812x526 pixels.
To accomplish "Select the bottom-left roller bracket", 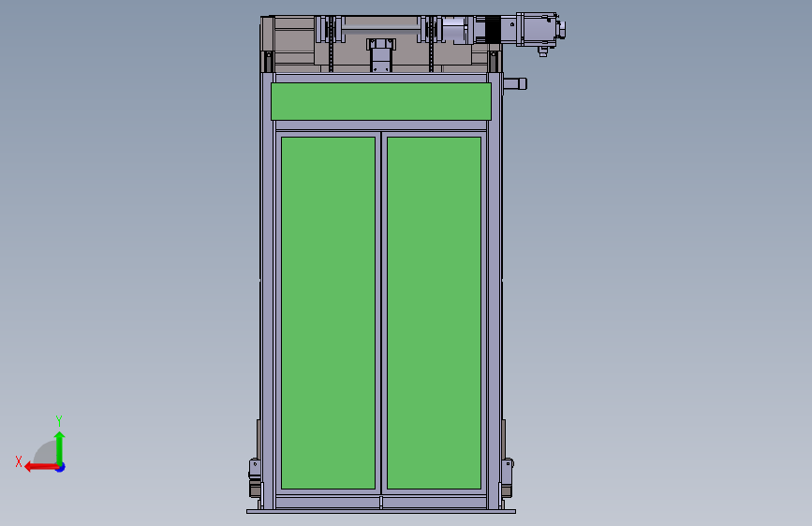I will (x=255, y=478).
